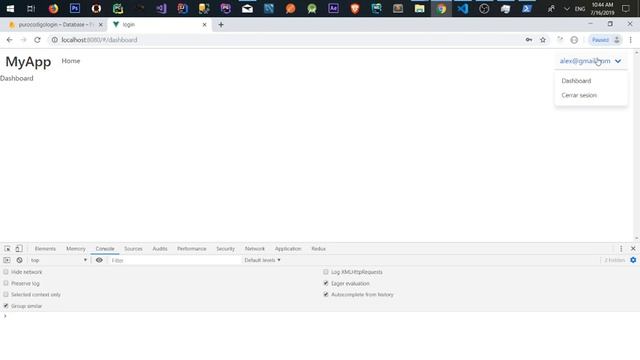The image size is (640, 360).
Task: Close the login tab
Action: tap(204, 25)
